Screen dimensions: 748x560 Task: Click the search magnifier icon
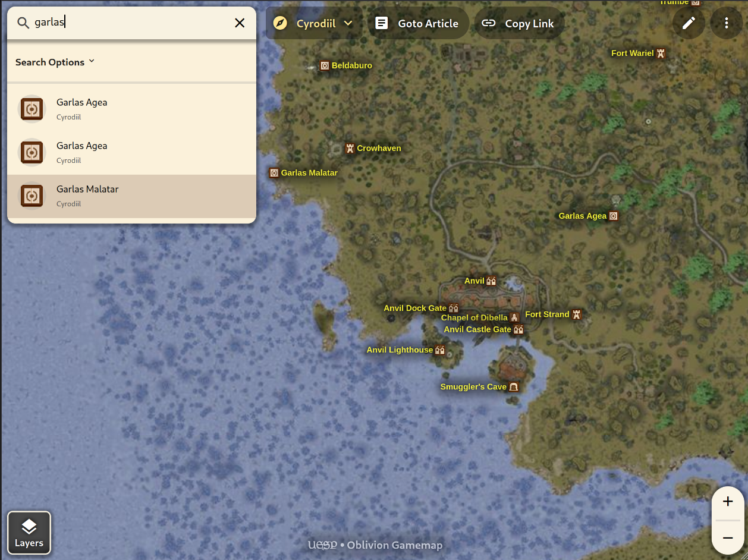click(x=23, y=23)
